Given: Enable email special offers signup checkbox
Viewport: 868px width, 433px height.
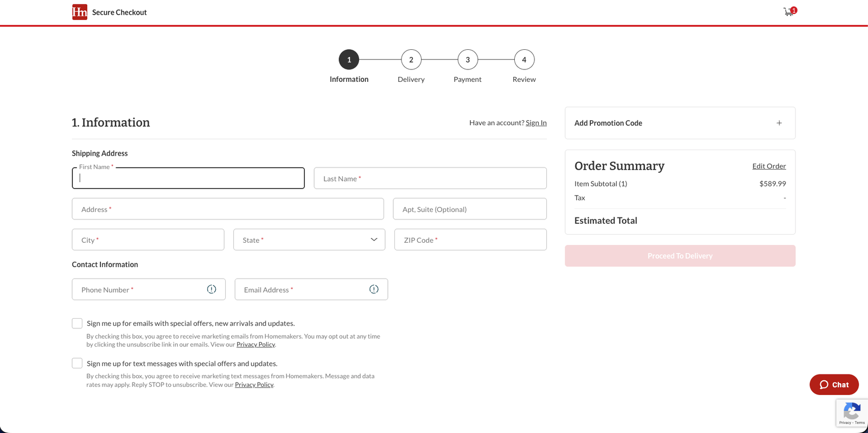Looking at the screenshot, I should [77, 324].
